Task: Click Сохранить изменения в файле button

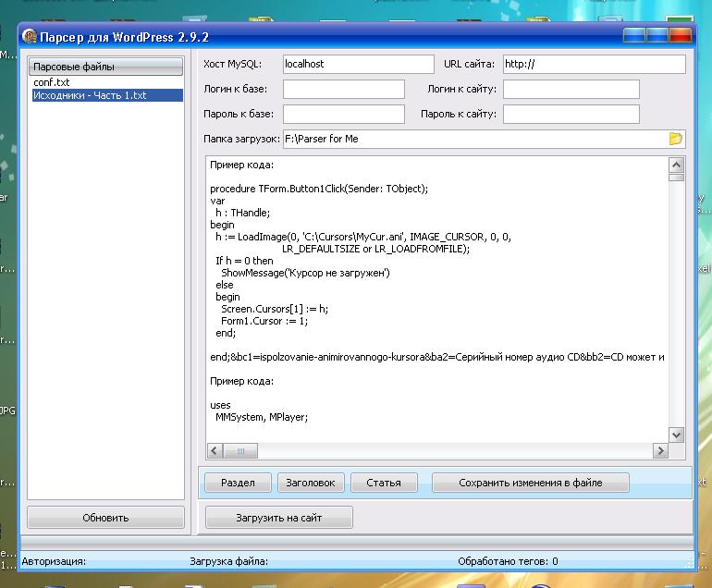Action: pos(531,483)
